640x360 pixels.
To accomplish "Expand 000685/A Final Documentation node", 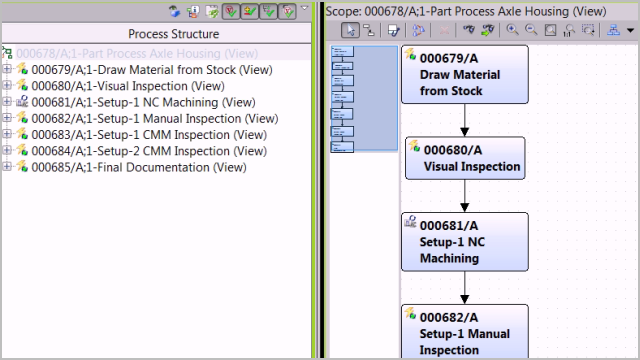I will pos(7,167).
